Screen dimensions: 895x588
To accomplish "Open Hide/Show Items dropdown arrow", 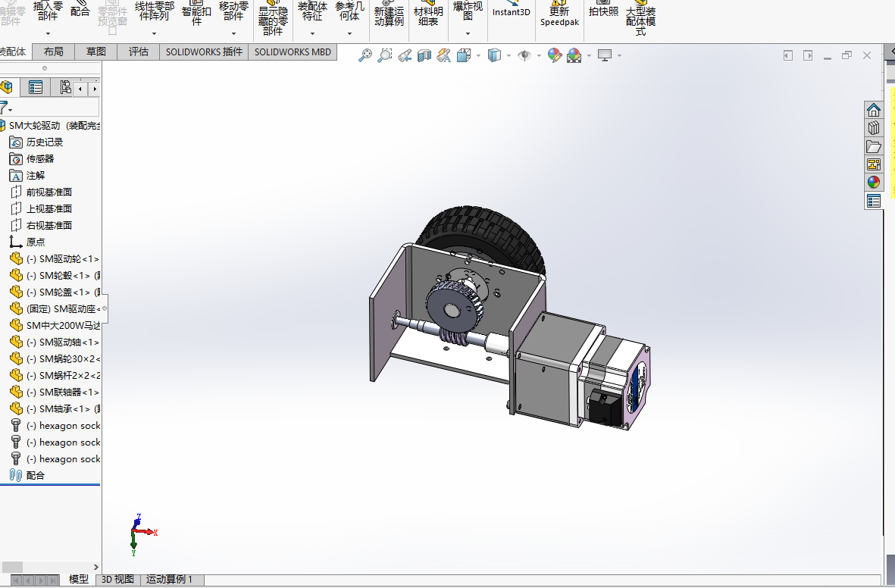I will tap(539, 56).
